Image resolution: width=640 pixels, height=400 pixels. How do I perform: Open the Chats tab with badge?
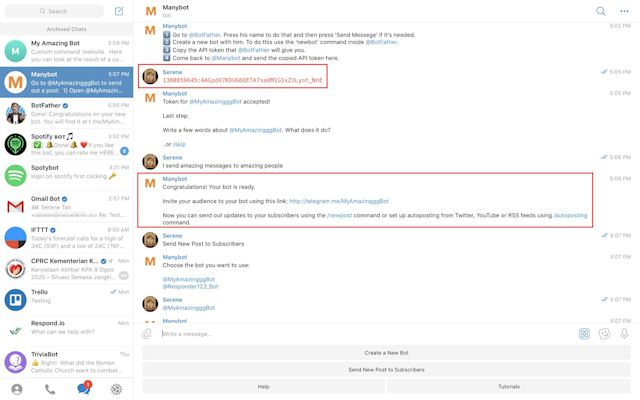pos(84,388)
